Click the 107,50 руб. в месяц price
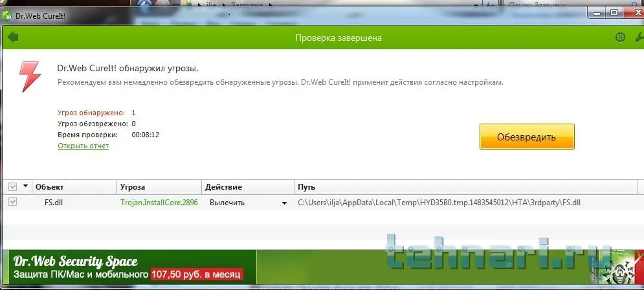644x290 pixels. [196, 274]
